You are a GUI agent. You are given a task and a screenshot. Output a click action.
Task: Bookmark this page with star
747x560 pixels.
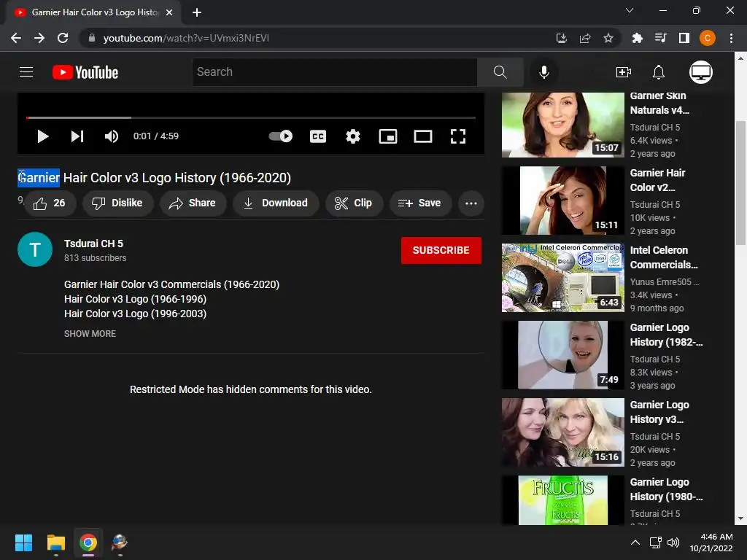coord(608,38)
